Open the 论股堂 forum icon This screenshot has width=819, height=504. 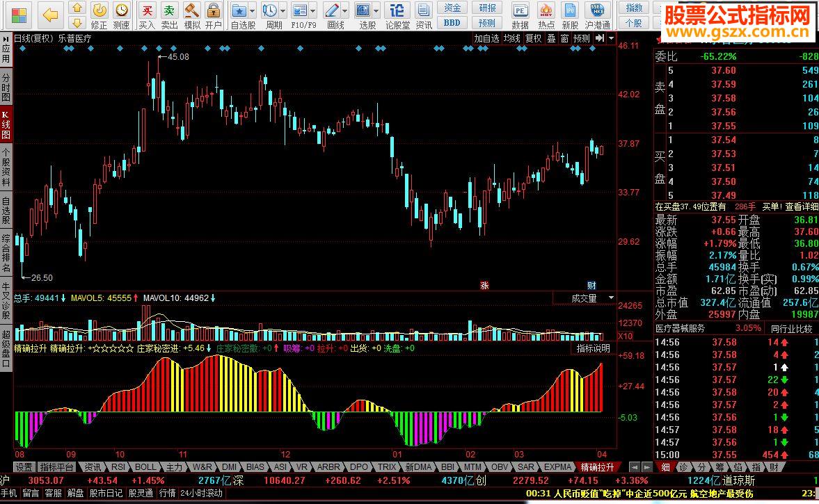(x=397, y=15)
